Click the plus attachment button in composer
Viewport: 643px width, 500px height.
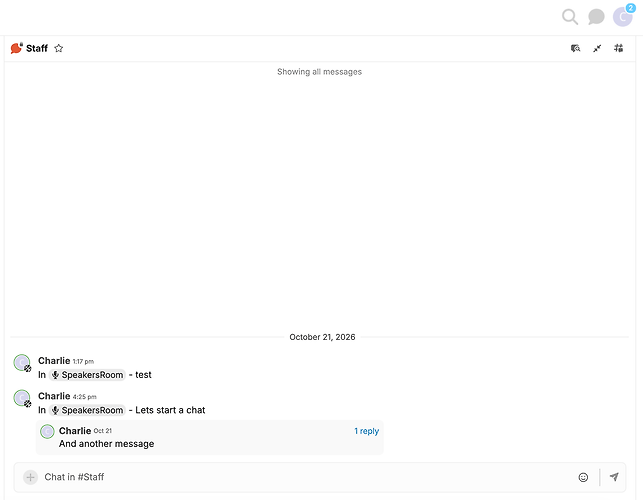point(30,477)
